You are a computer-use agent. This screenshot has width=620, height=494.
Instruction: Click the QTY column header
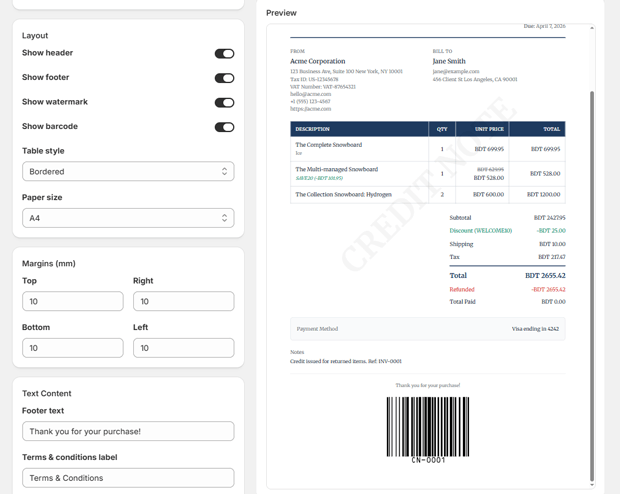pos(442,129)
